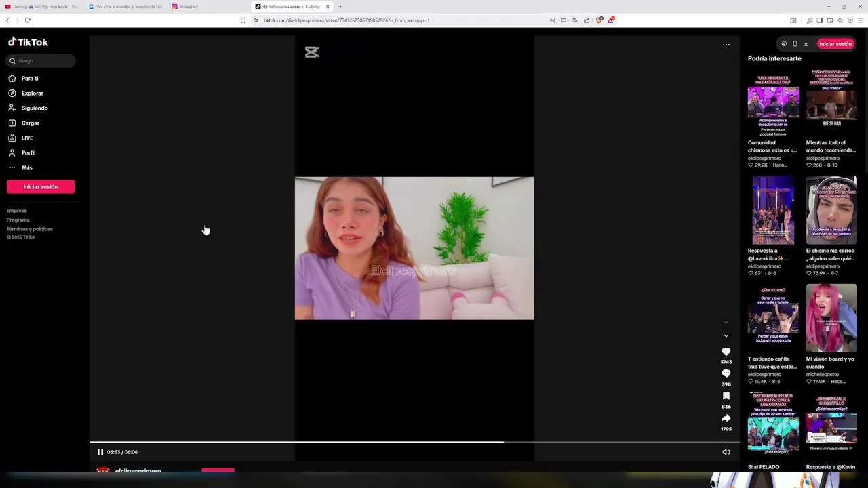Click the share icon in address bar
Viewport: 868px width, 488px height.
coord(587,20)
